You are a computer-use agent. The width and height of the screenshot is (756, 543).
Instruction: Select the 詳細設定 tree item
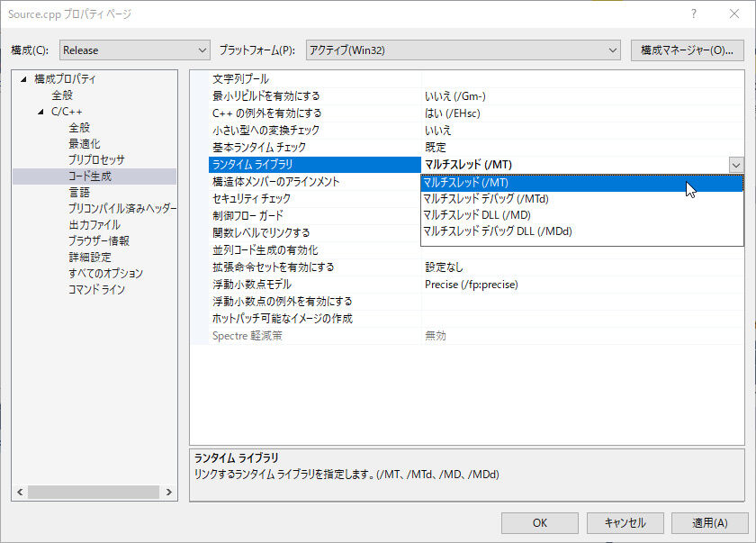pyautogui.click(x=90, y=257)
